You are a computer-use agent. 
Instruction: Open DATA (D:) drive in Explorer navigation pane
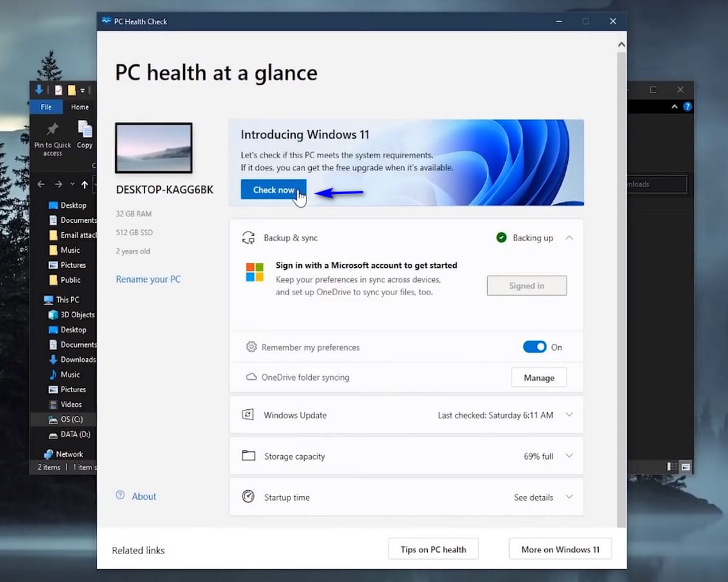69,435
